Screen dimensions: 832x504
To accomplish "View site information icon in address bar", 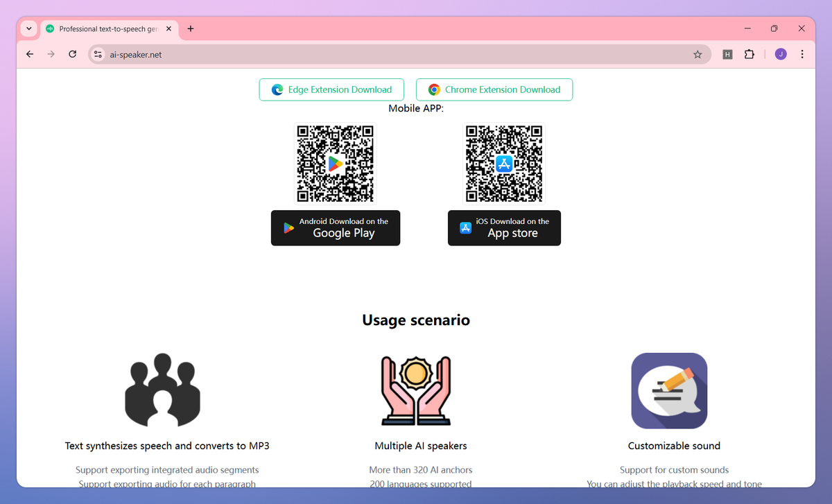I will [98, 54].
